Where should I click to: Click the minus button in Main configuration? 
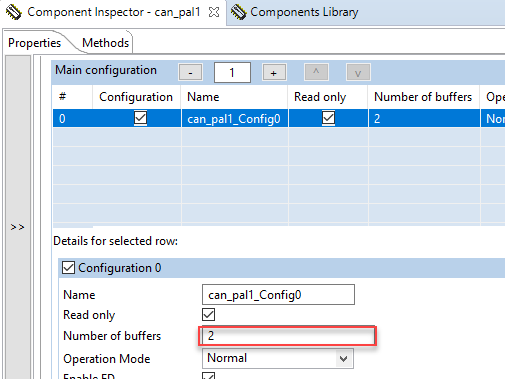[x=190, y=72]
